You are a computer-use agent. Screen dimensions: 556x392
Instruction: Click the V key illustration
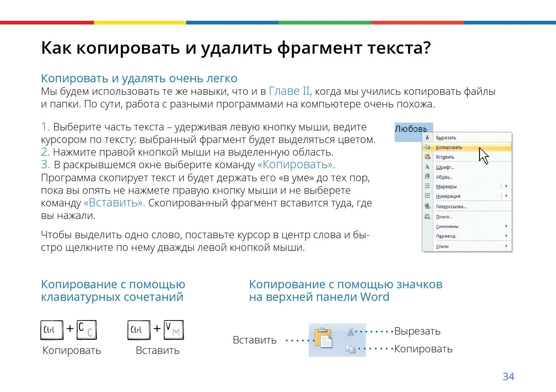174,330
